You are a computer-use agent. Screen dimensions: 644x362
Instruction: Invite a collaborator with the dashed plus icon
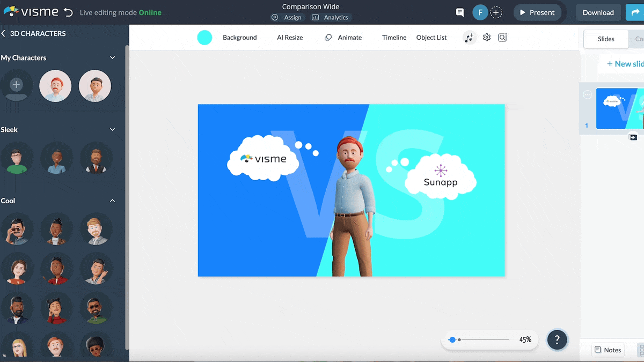point(496,12)
